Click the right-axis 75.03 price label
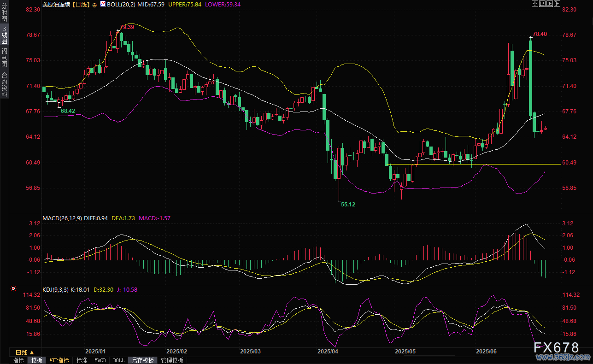 [570, 60]
